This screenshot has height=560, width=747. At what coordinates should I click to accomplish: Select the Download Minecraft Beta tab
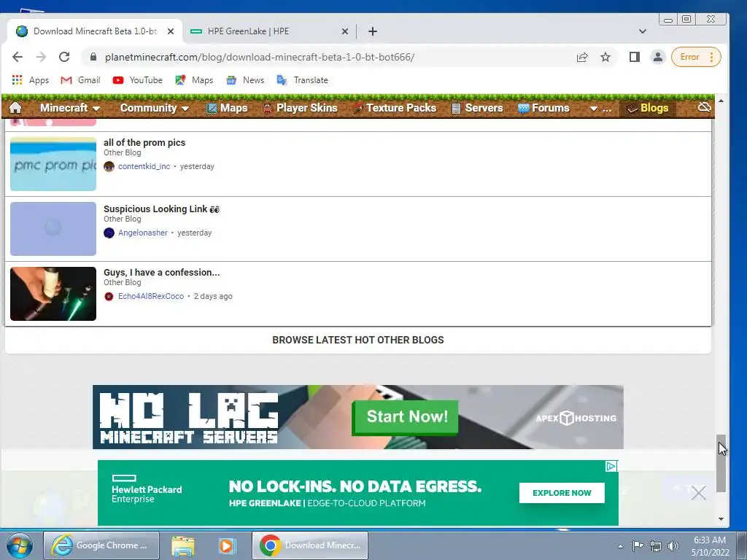click(x=95, y=31)
